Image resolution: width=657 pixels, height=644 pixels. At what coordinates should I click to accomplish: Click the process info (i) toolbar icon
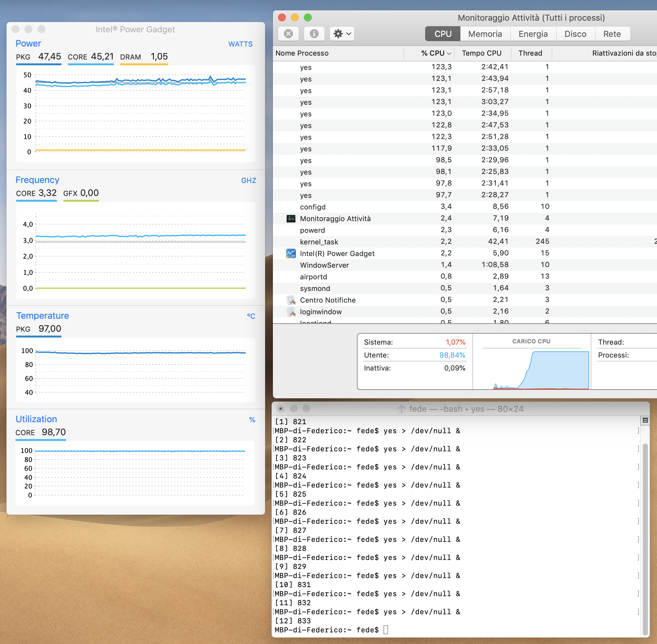314,34
